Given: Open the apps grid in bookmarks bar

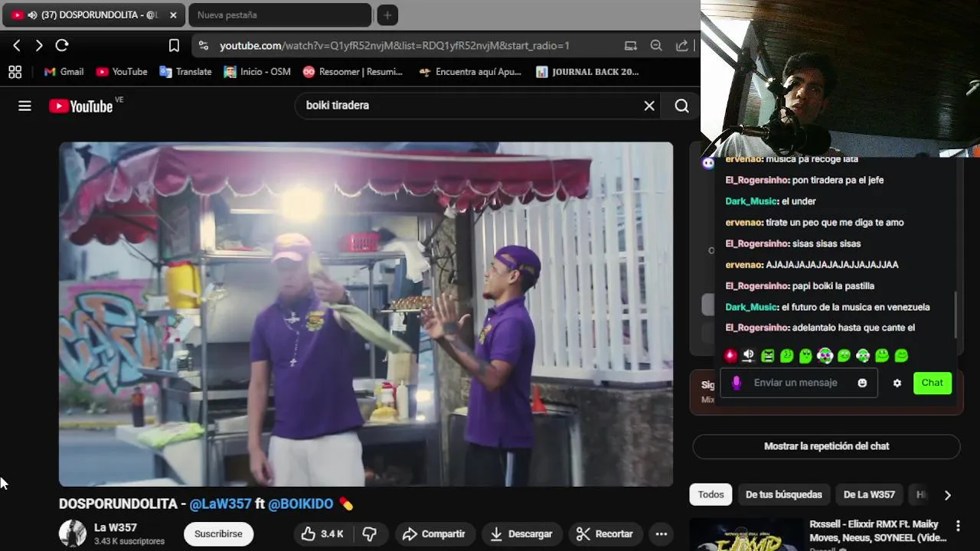Looking at the screenshot, I should tap(15, 72).
